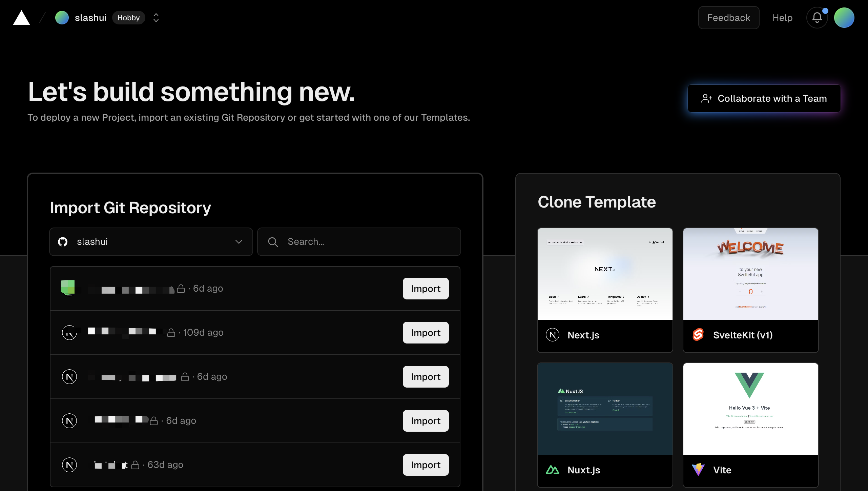Open the Vite template preview thumbnail

click(750, 409)
